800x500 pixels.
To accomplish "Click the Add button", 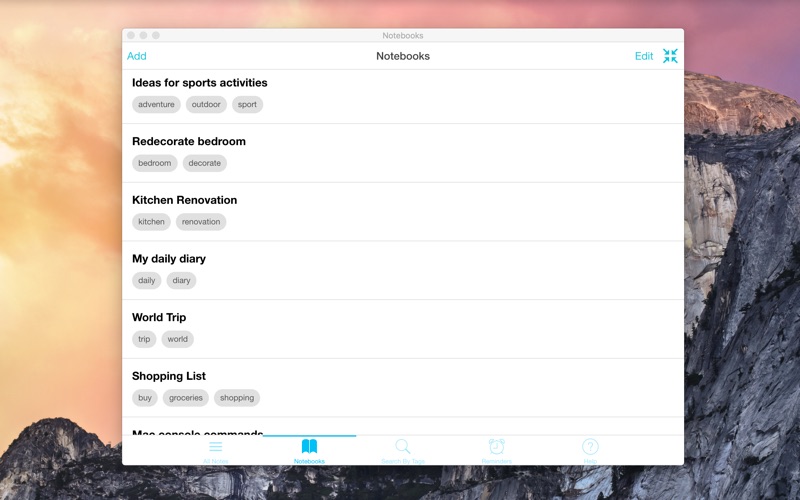I will (x=137, y=56).
